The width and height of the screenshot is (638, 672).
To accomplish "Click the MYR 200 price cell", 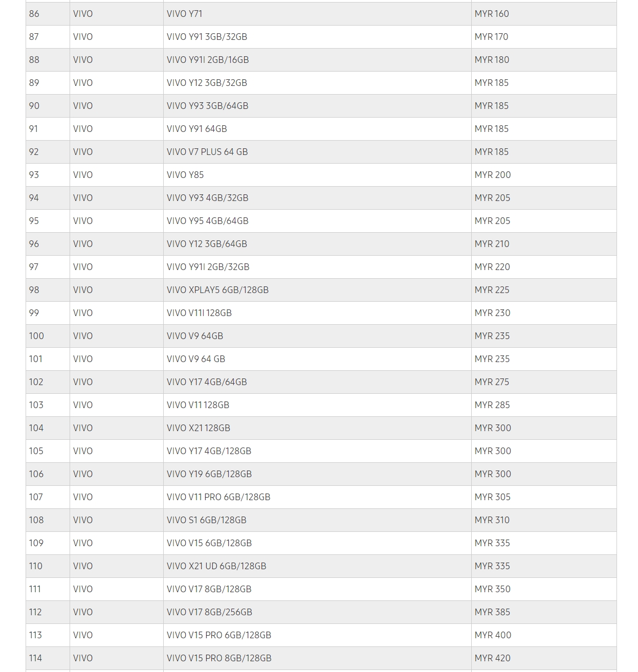I will [493, 175].
